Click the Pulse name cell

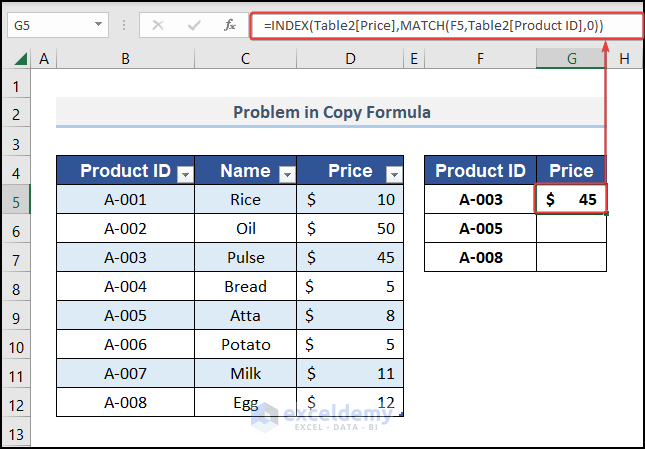(245, 257)
